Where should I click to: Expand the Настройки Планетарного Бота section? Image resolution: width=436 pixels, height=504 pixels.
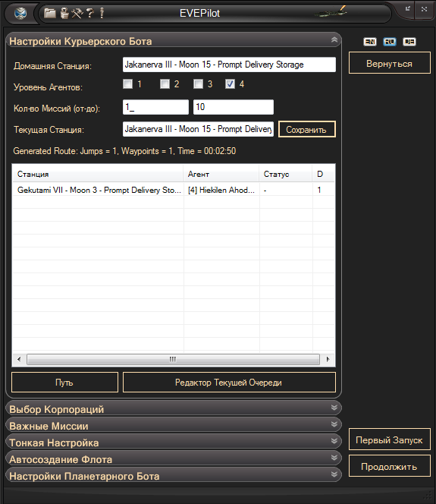(x=334, y=474)
